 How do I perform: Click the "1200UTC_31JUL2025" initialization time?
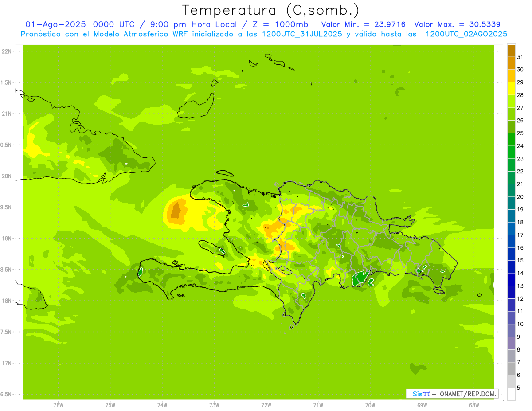[x=302, y=34]
